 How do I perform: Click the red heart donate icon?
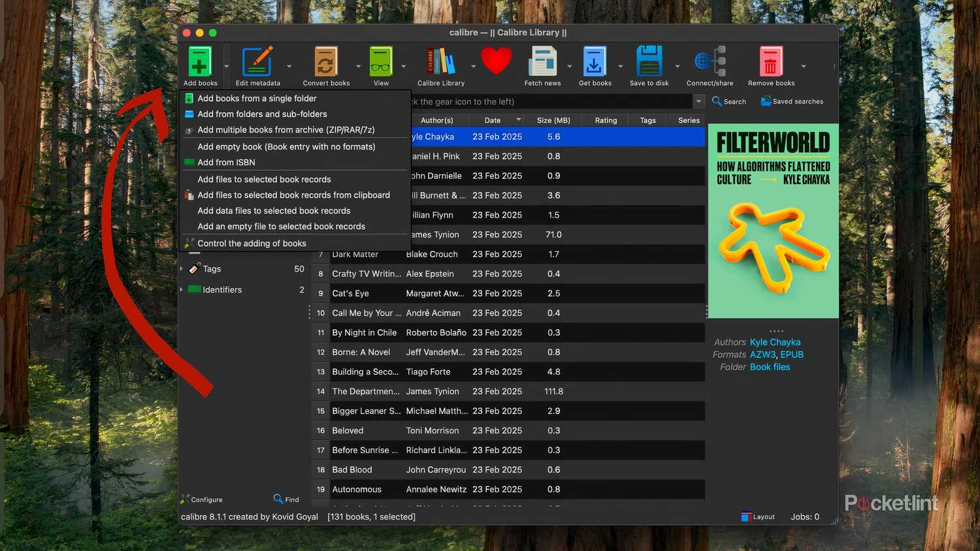(x=497, y=62)
